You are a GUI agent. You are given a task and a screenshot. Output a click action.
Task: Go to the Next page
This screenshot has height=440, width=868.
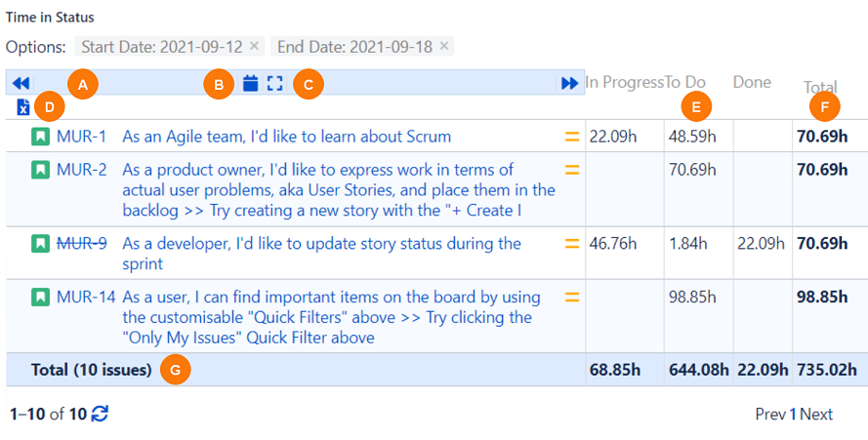coord(816,414)
